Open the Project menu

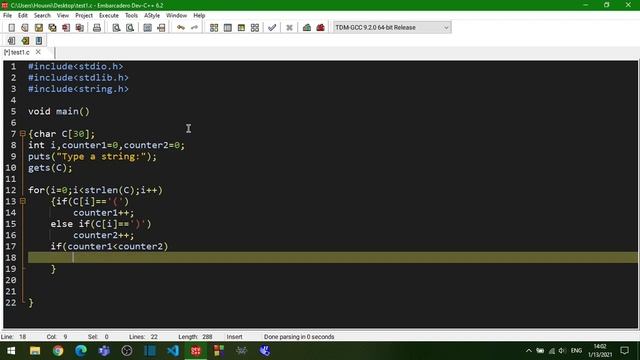84,16
